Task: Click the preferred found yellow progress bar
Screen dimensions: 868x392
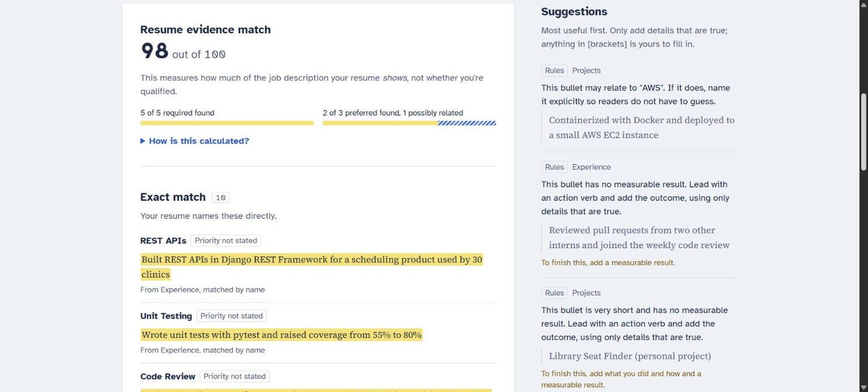Action: click(380, 123)
